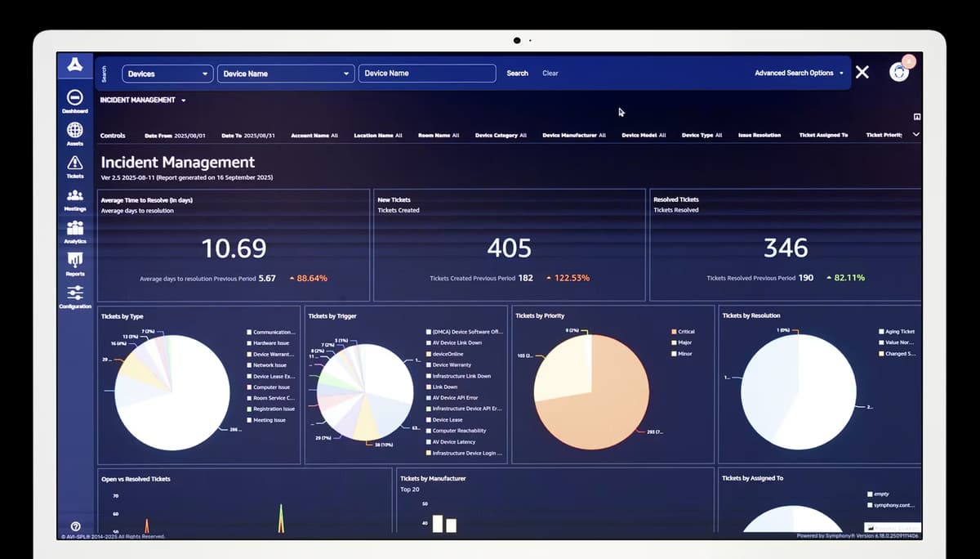Toggle Link Down legend entry
The height and width of the screenshot is (559, 980).
tap(428, 387)
